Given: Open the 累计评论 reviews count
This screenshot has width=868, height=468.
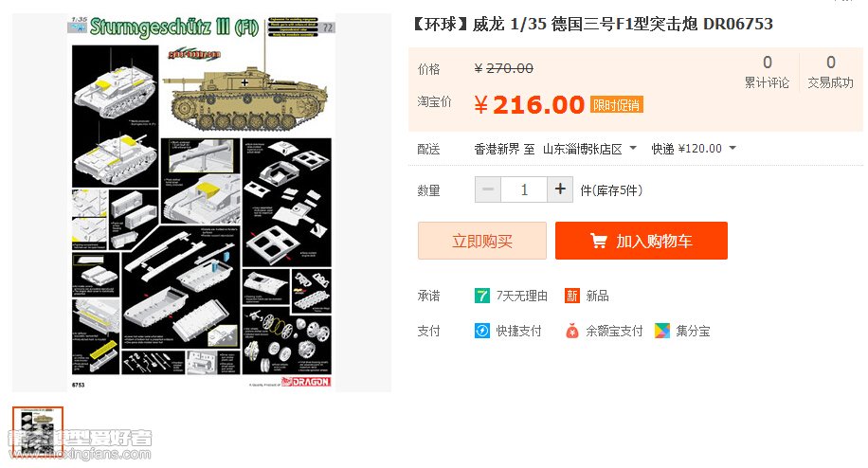Looking at the screenshot, I should (x=767, y=72).
